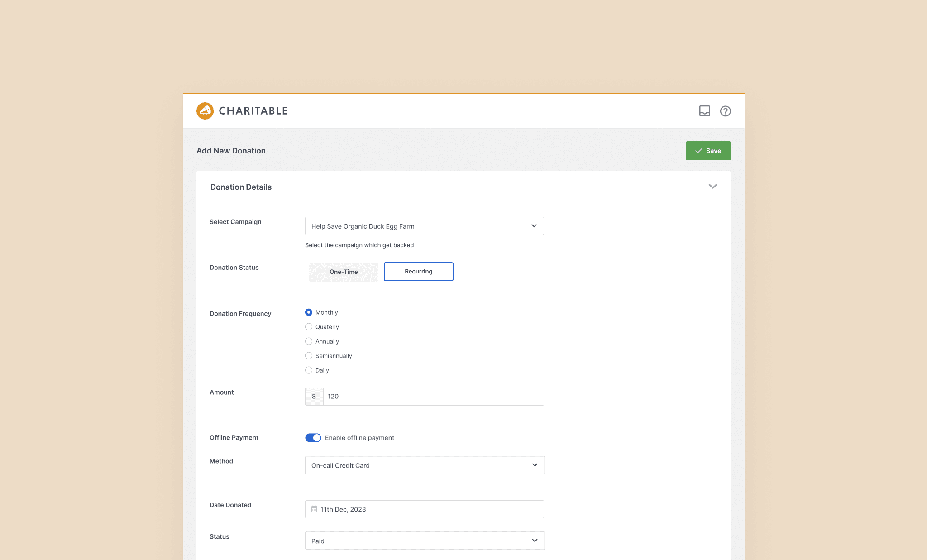Select the Daily frequency radio button
Viewport: 927px width, 560px height.
(x=309, y=370)
